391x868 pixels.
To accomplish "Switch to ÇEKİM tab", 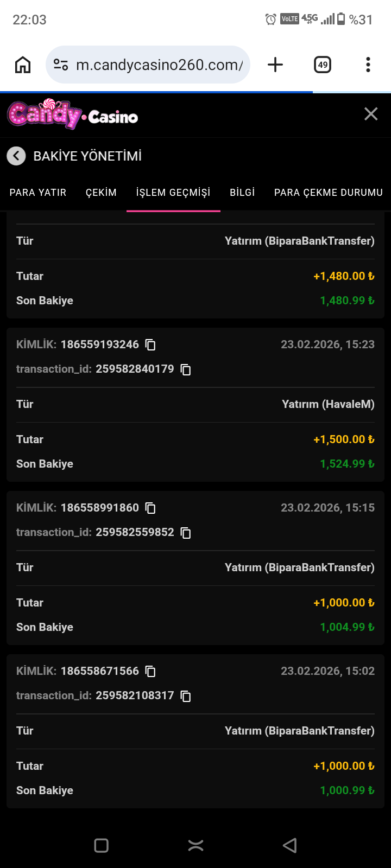I will tap(101, 193).
